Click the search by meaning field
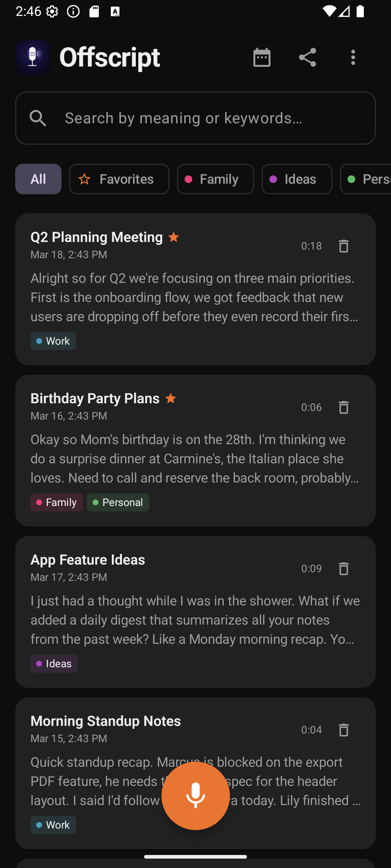The image size is (391, 868). click(195, 118)
